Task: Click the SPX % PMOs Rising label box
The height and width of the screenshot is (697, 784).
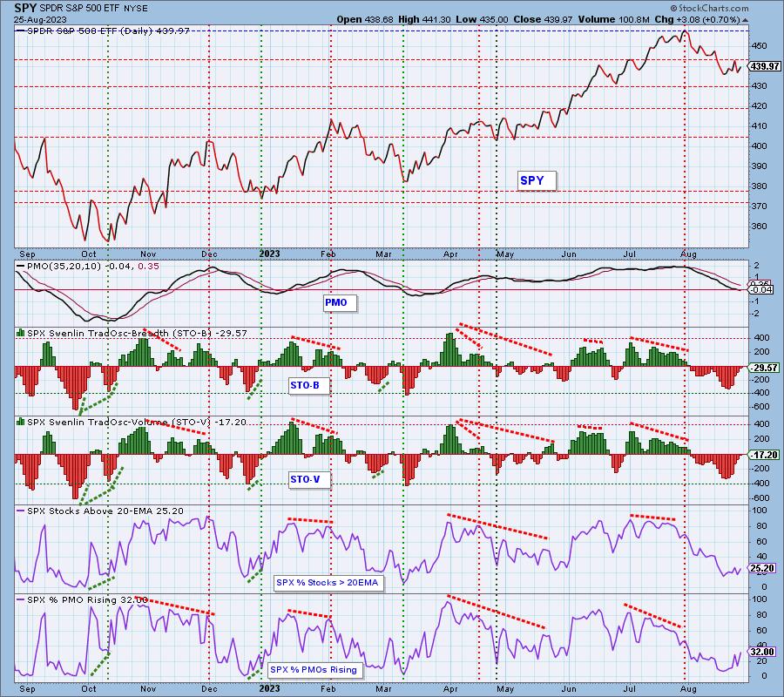Action: point(315,670)
